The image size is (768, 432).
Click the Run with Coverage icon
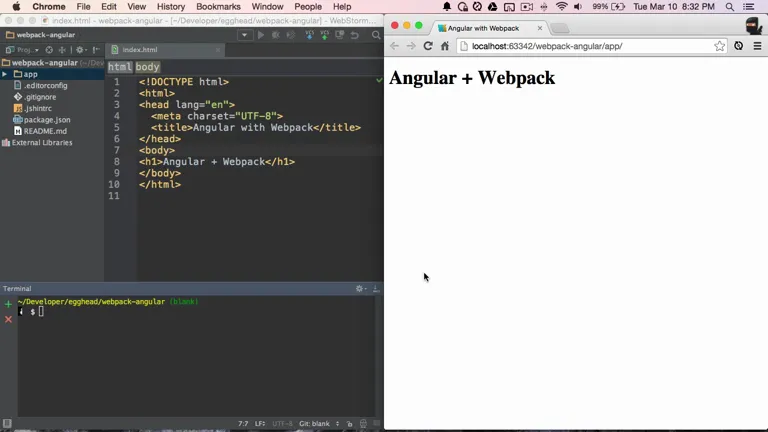pos(291,35)
